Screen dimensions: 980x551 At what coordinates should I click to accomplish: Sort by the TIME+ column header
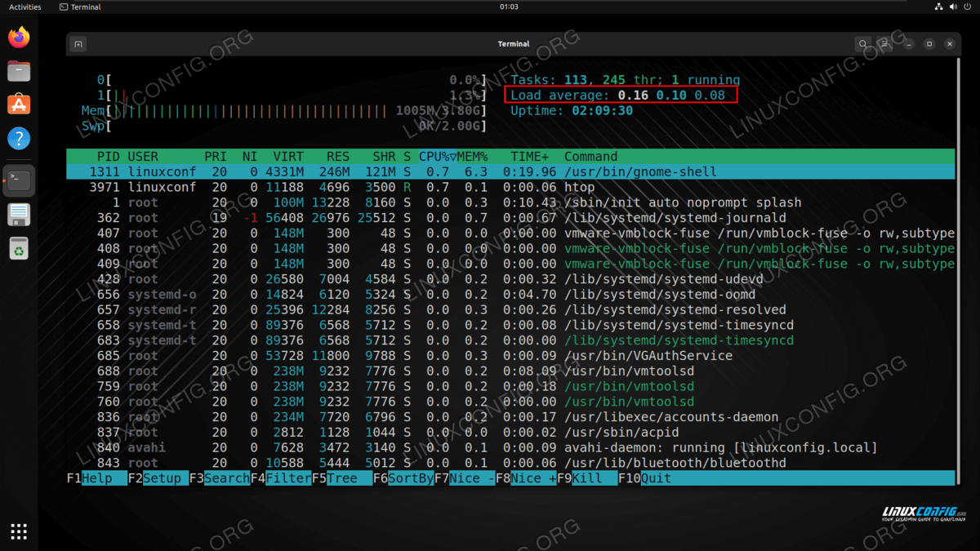pos(530,157)
